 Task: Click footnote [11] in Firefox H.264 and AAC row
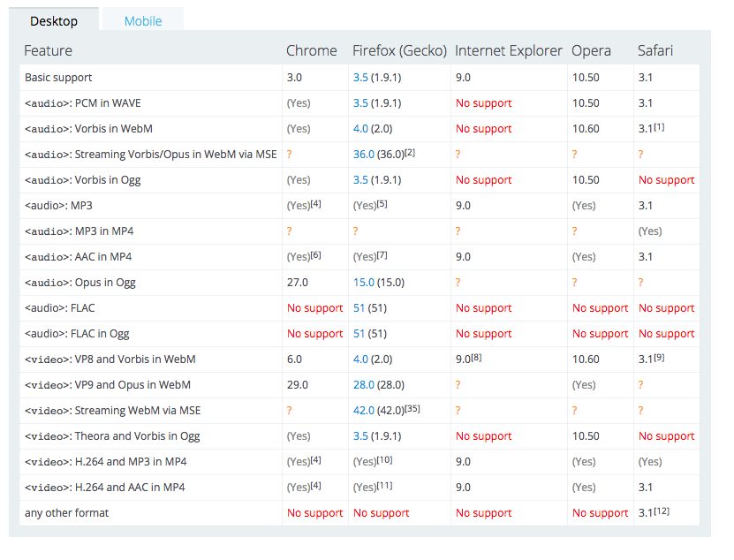[384, 486]
